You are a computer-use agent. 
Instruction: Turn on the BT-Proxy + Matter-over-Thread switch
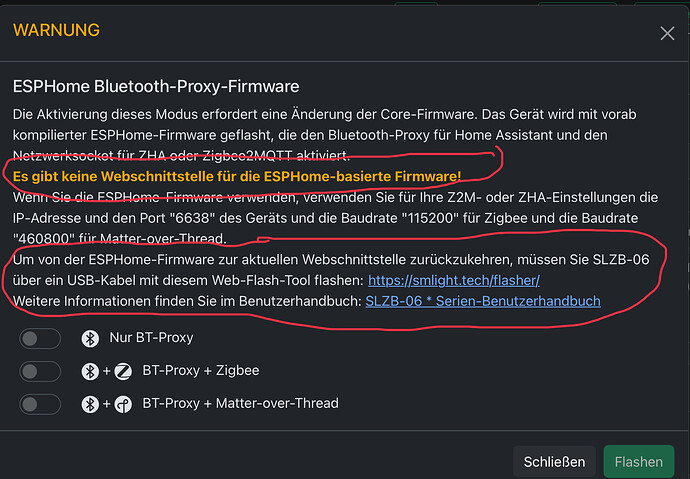coord(41,404)
